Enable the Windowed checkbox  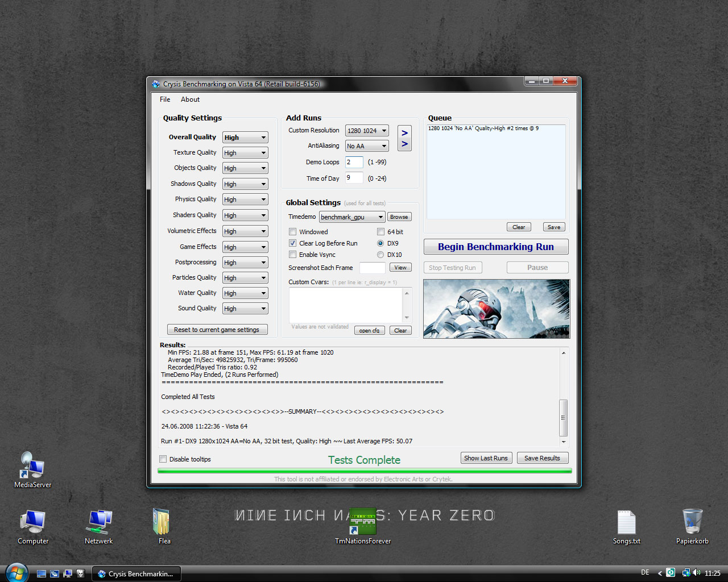pos(293,232)
